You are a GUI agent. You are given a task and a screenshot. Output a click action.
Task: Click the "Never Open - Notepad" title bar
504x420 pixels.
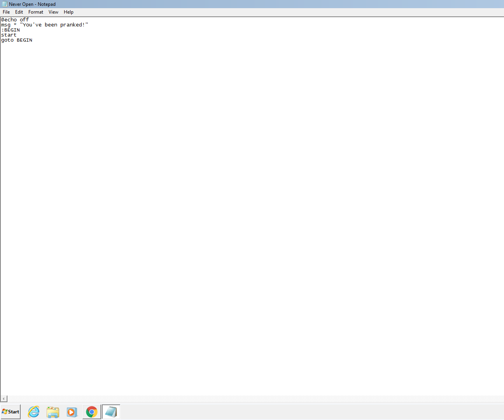coord(252,4)
